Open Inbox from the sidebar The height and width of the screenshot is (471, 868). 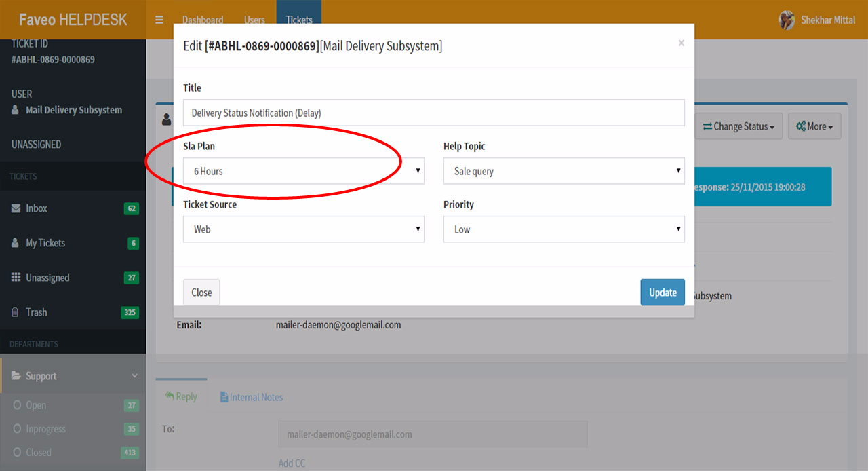(37, 208)
